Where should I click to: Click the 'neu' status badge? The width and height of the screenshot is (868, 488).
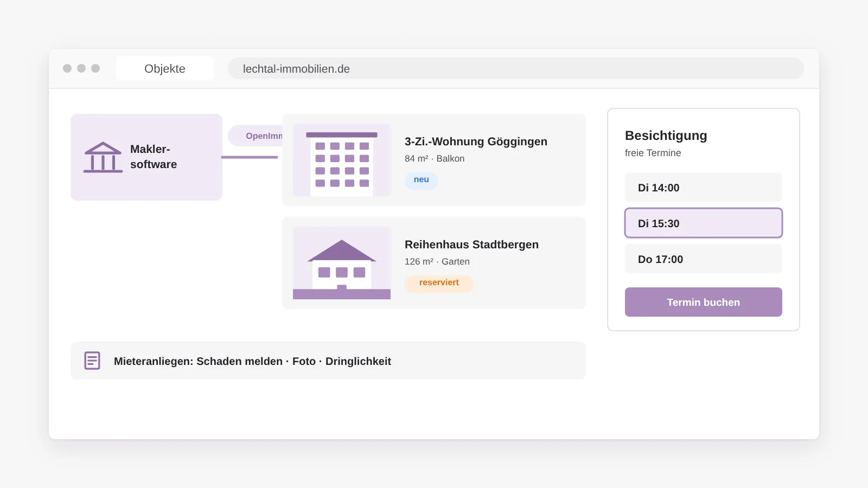422,180
